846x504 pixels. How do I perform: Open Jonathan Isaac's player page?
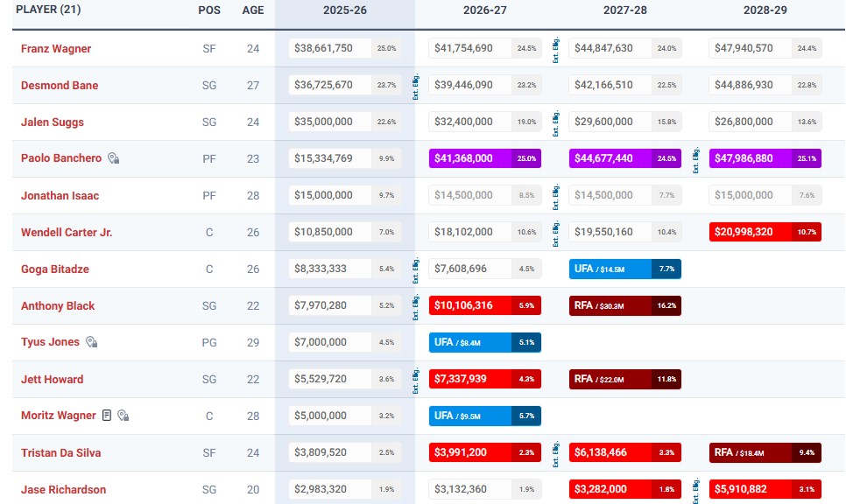pos(62,195)
